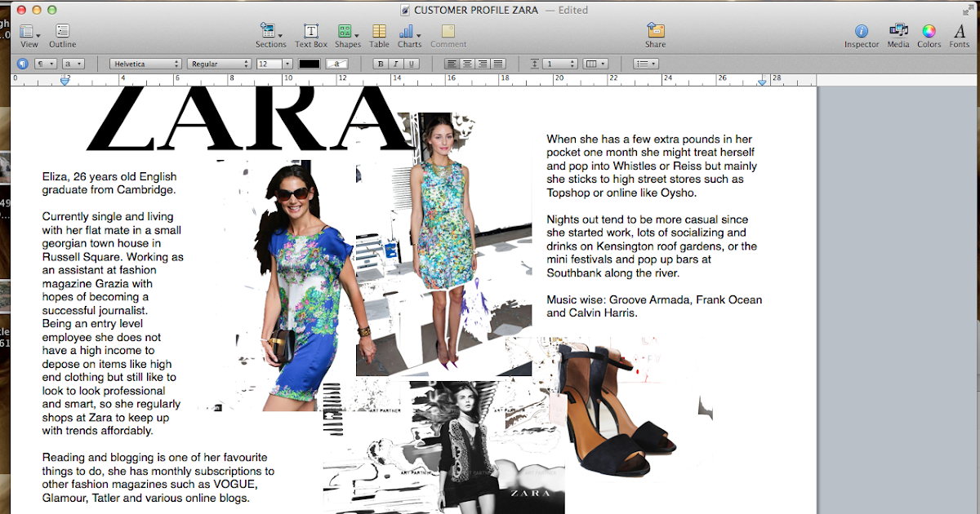Open the Fonts window
Viewport: 980px width, 514px height.
960,35
